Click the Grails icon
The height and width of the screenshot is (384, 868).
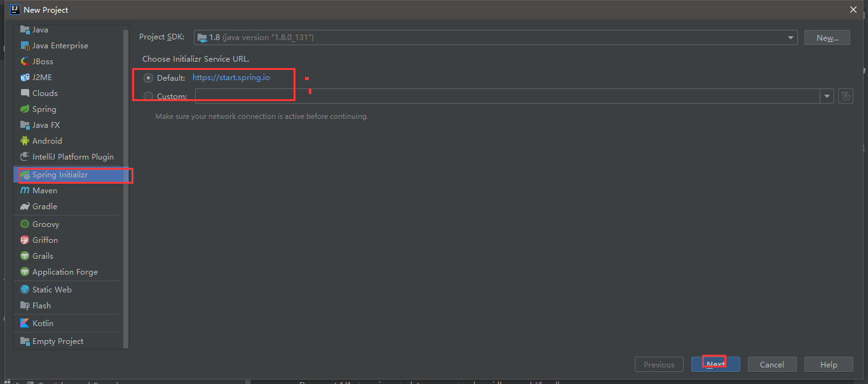pyautogui.click(x=25, y=256)
